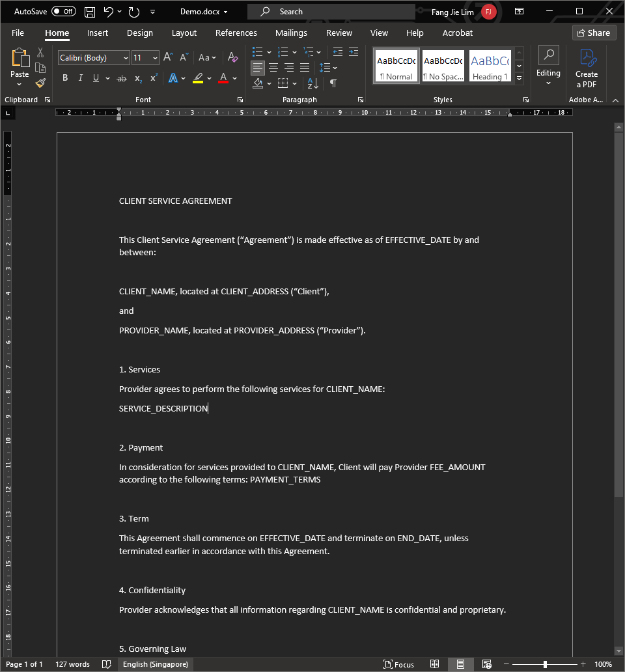The width and height of the screenshot is (625, 672).
Task: Apply superscript formatting
Action: pos(154,77)
